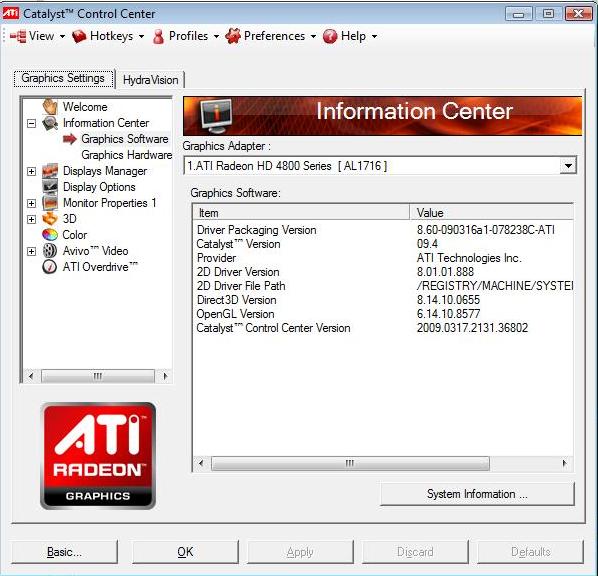Click the software list scroll left arrow
Image resolution: width=598 pixels, height=576 pixels.
[201, 463]
